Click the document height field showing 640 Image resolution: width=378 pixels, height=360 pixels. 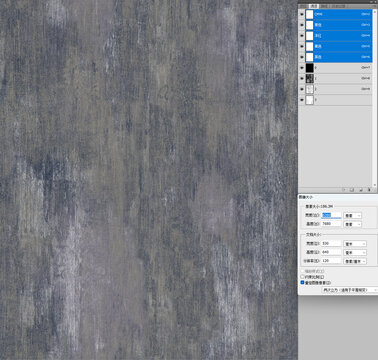point(331,252)
